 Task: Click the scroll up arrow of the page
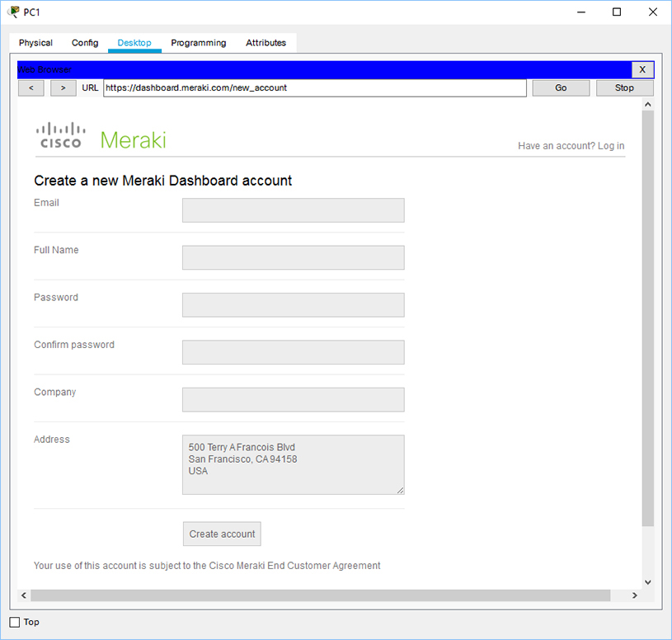pyautogui.click(x=647, y=105)
